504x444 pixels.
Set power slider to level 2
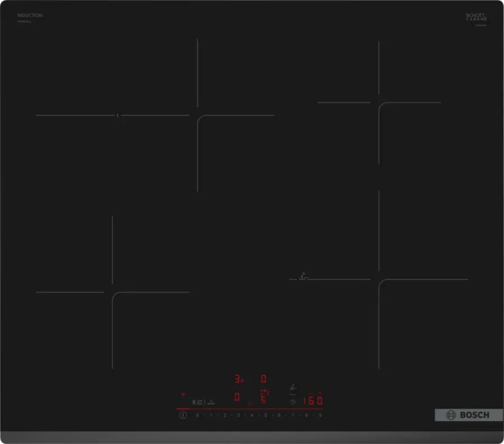point(225,415)
